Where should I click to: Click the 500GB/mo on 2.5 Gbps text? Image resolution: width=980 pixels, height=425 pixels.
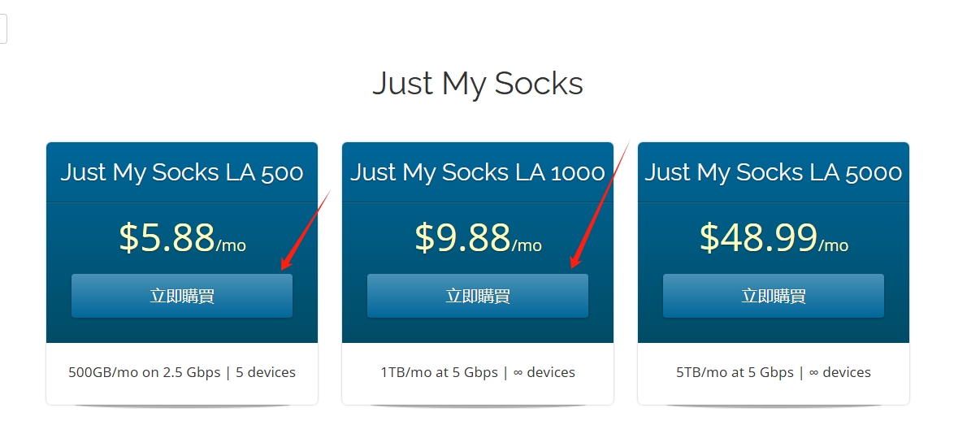click(x=145, y=373)
